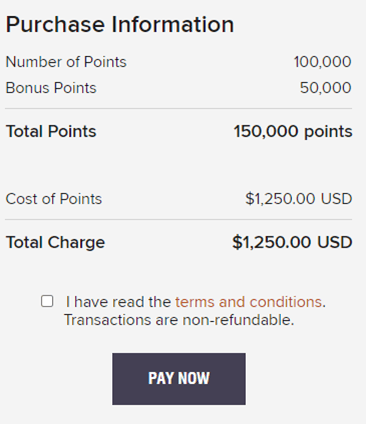Screen dimensions: 366x424
Task: Open the terms and conditions link
Action: click(x=248, y=302)
